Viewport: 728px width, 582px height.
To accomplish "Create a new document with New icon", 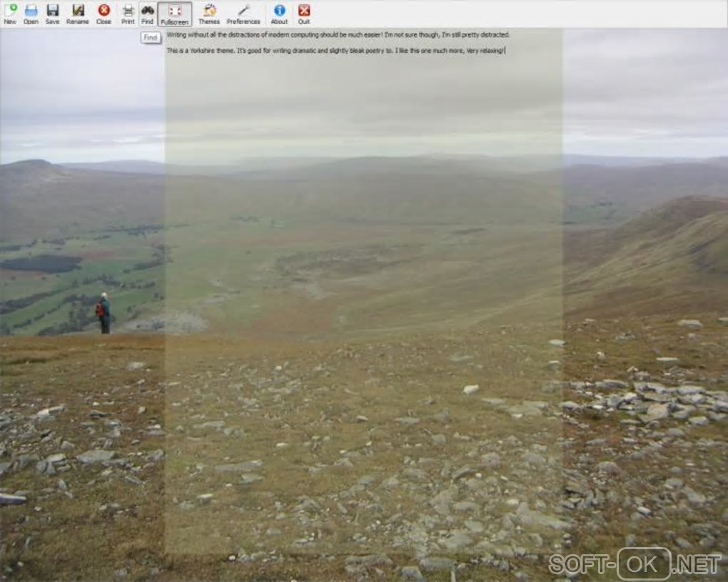I will (x=10, y=14).
